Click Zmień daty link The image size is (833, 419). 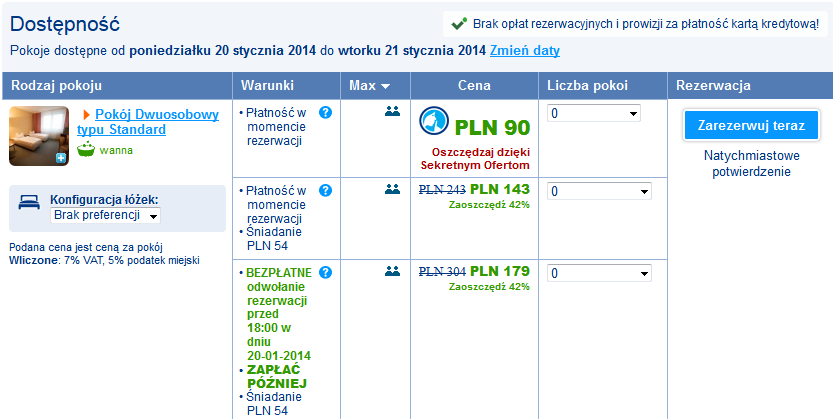pos(524,50)
